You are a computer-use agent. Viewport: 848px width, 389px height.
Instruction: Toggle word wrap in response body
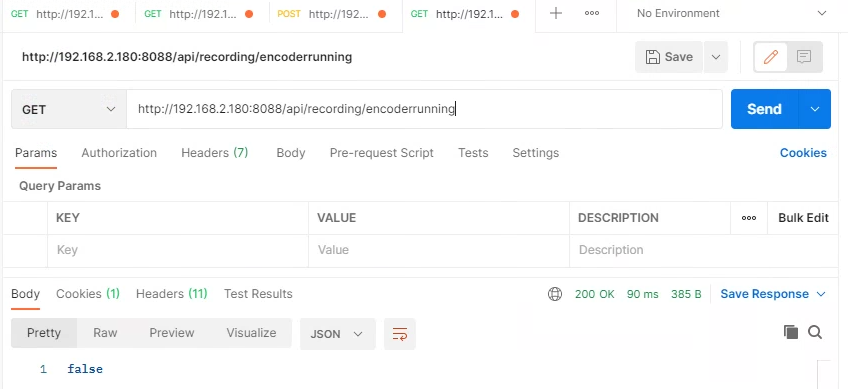coord(400,334)
